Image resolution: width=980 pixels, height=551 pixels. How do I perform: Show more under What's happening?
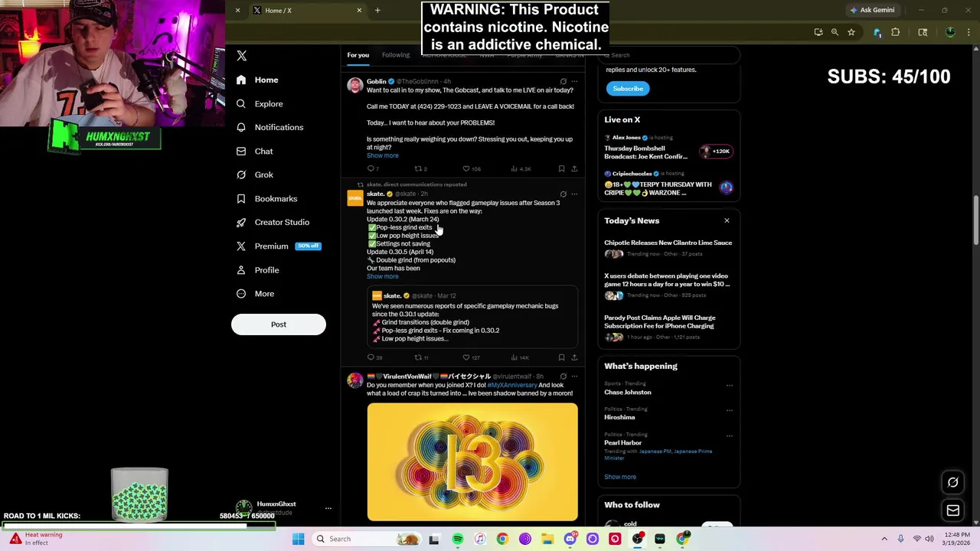click(620, 477)
